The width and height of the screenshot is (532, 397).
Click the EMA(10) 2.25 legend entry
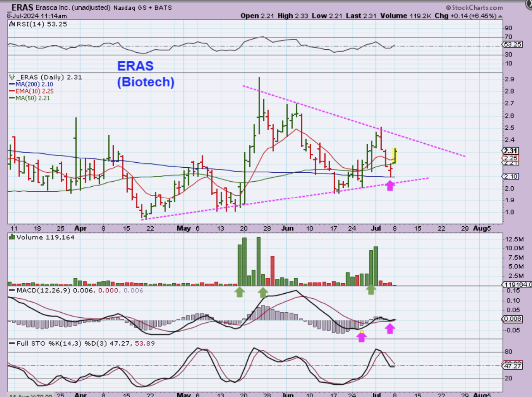point(32,91)
